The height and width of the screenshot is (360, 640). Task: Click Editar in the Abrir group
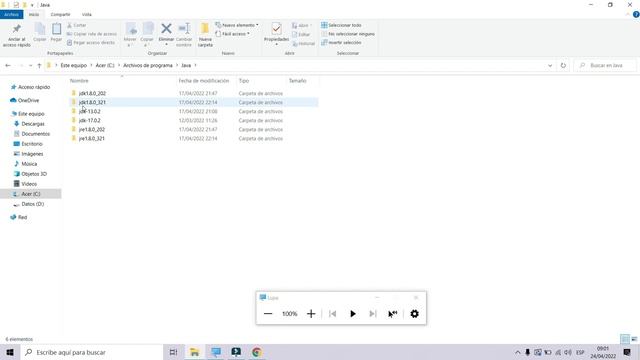[x=301, y=34]
